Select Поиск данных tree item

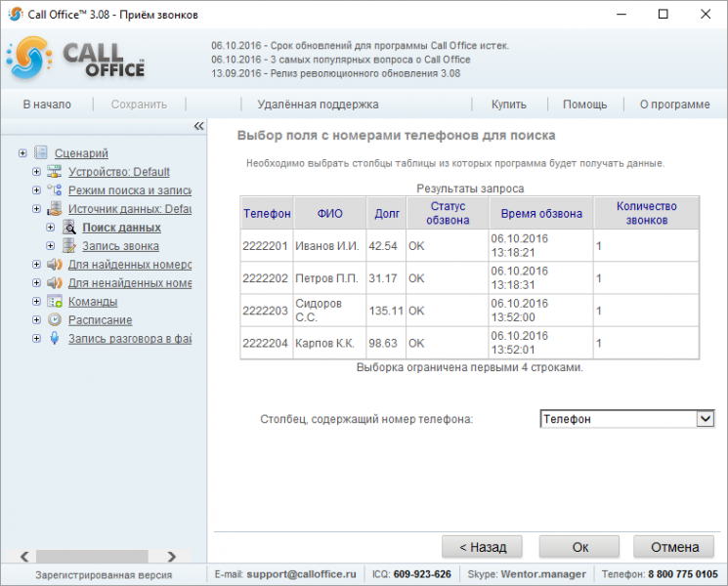[x=121, y=228]
